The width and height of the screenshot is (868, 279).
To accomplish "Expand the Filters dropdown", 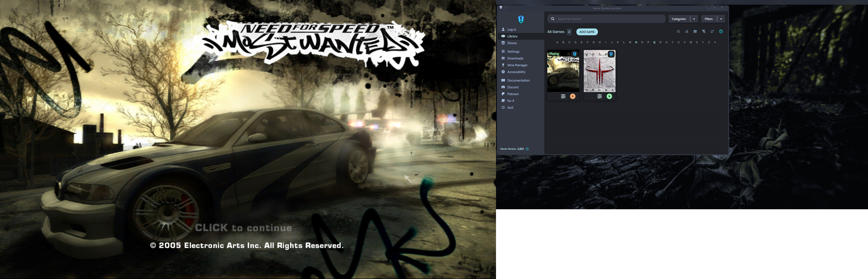I will tap(721, 19).
